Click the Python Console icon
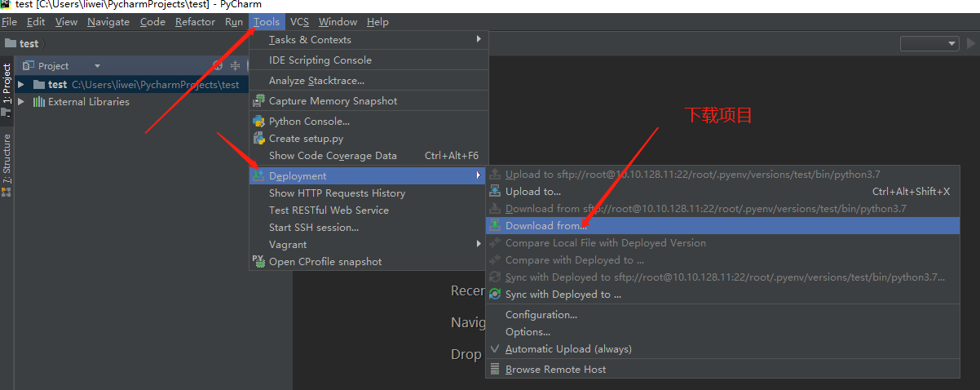980x390 pixels. tap(258, 121)
